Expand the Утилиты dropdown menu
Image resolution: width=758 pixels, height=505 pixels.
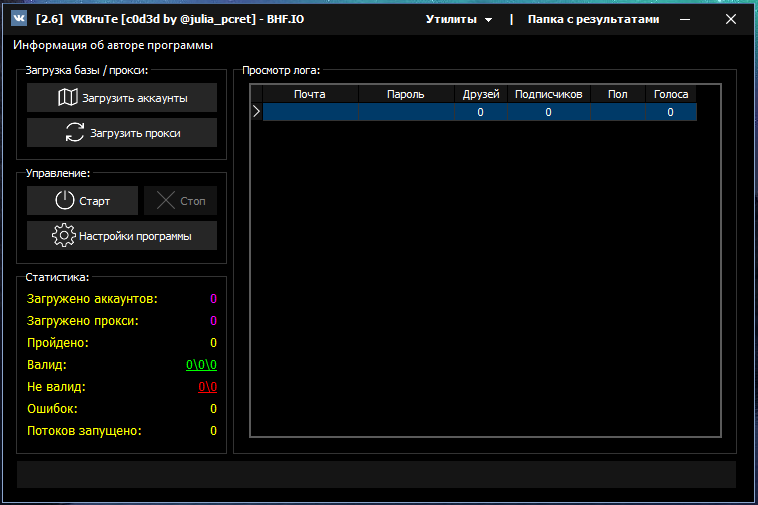coord(459,19)
